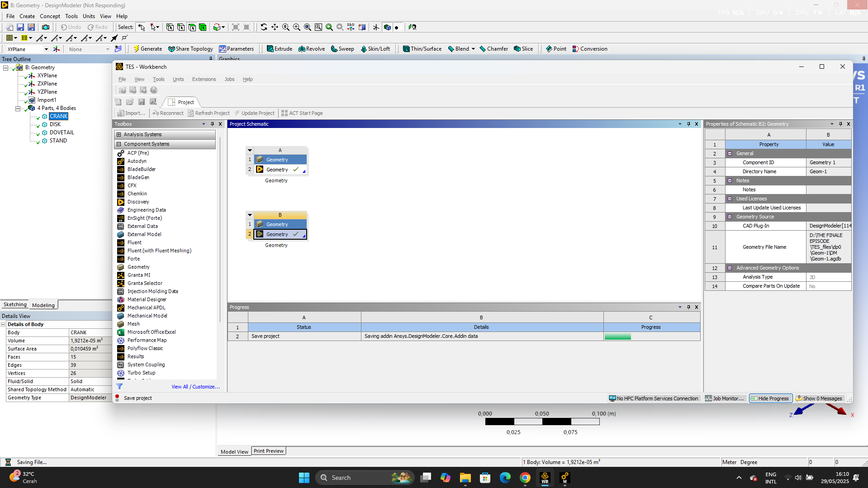This screenshot has width=868, height=488.
Task: Click the Save icon in DesignModeler toolbar
Action: coord(20,27)
